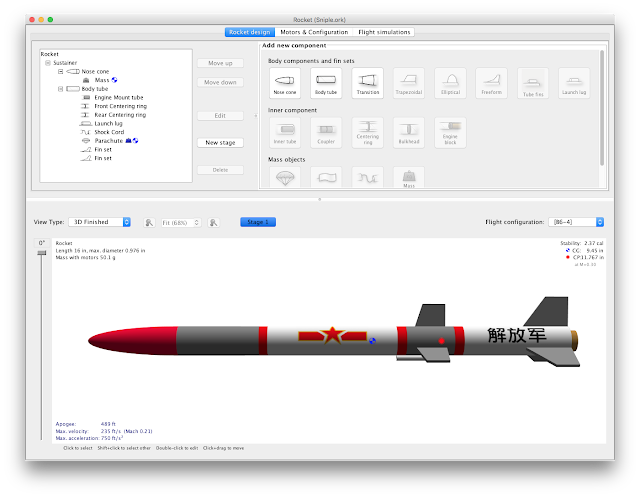The height and width of the screenshot is (497, 640).
Task: Switch to Motors & Configuration tab
Action: pyautogui.click(x=314, y=32)
